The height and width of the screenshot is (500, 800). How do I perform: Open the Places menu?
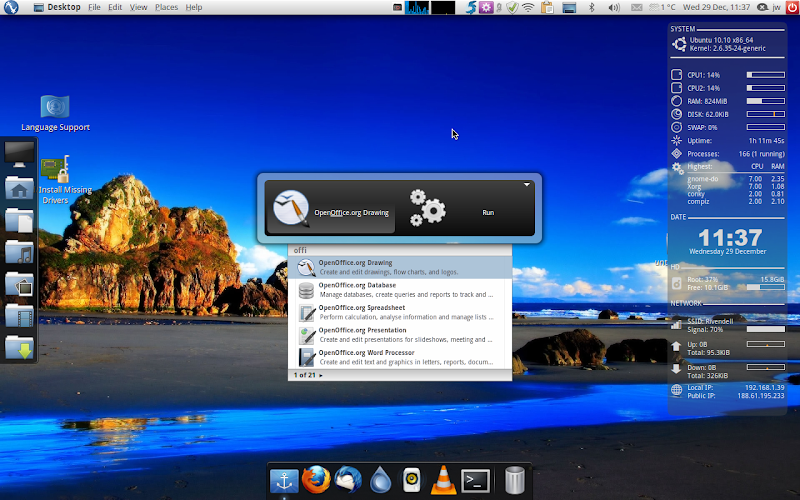tap(166, 7)
